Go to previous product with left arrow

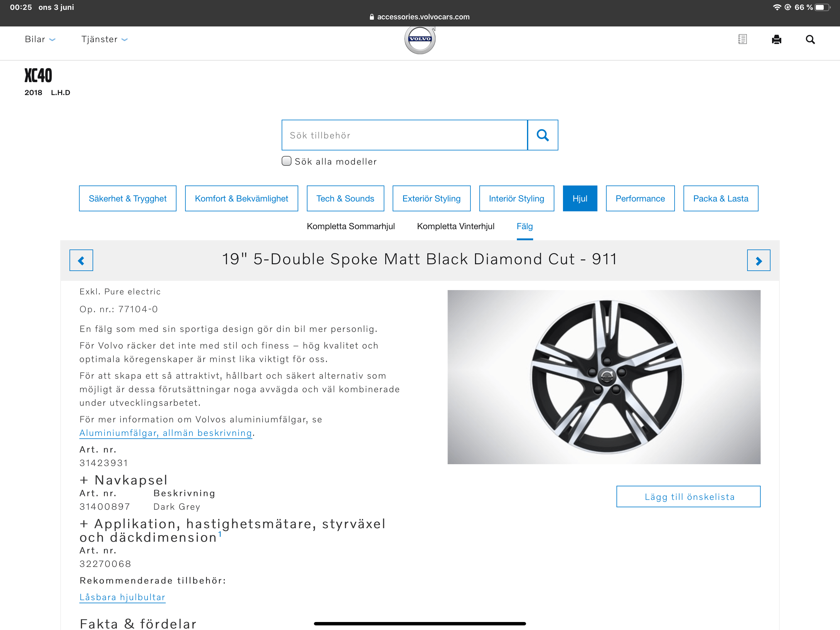point(81,260)
